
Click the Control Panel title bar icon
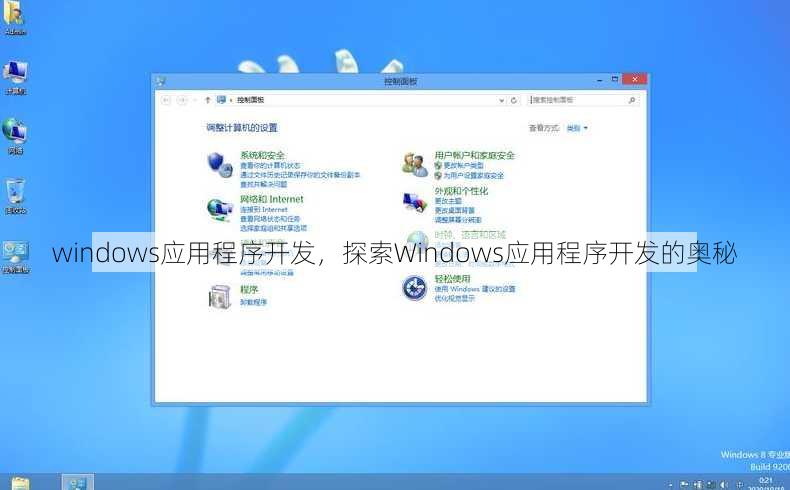[161, 81]
